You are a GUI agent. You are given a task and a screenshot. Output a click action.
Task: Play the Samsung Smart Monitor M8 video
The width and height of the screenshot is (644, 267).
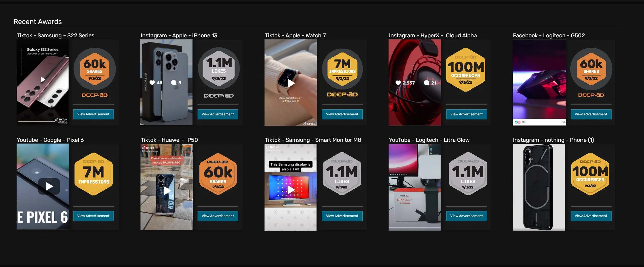click(x=291, y=190)
